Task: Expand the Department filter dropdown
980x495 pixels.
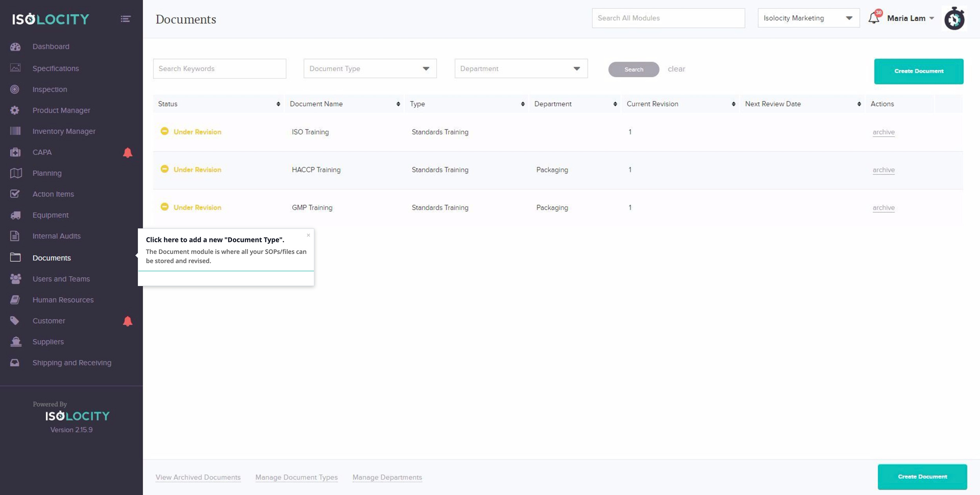Action: 521,69
